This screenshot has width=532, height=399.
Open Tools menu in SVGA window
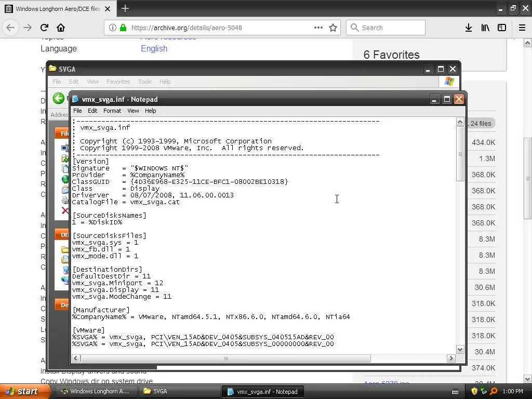click(144, 82)
